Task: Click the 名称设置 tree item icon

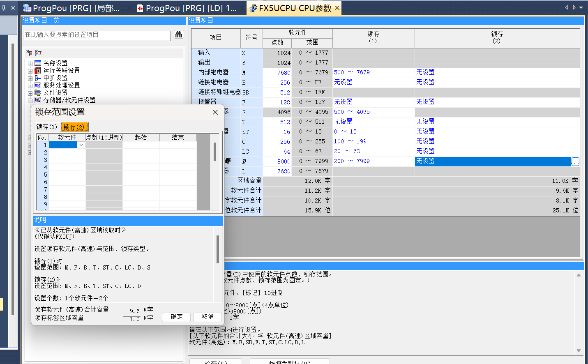Action: click(x=38, y=63)
